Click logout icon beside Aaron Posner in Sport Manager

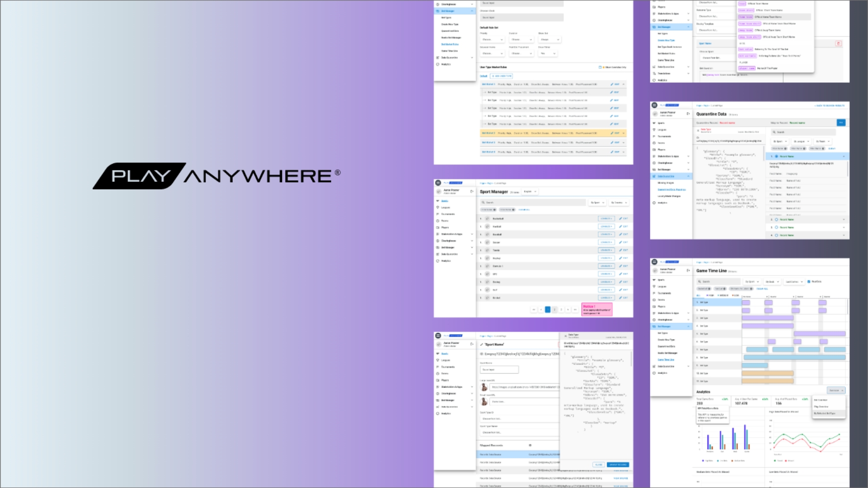pyautogui.click(x=472, y=191)
